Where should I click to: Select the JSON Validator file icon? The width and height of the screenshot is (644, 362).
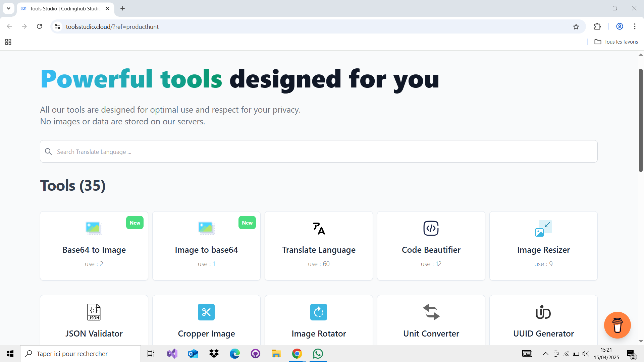pyautogui.click(x=94, y=312)
